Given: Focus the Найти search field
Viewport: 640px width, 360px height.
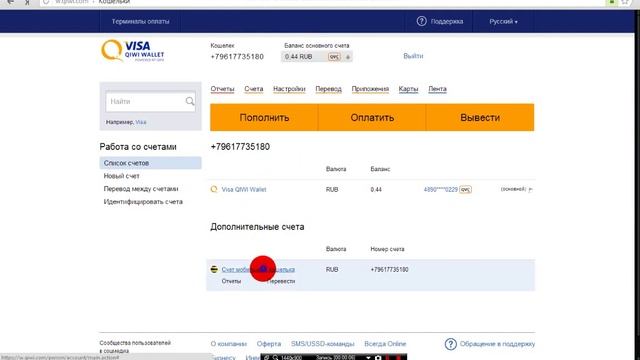Looking at the screenshot, I should click(x=150, y=101).
